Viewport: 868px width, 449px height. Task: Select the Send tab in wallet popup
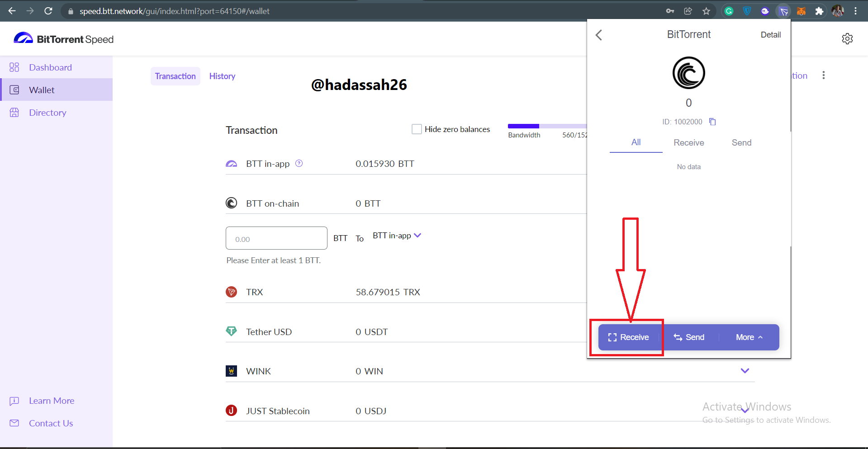(741, 142)
